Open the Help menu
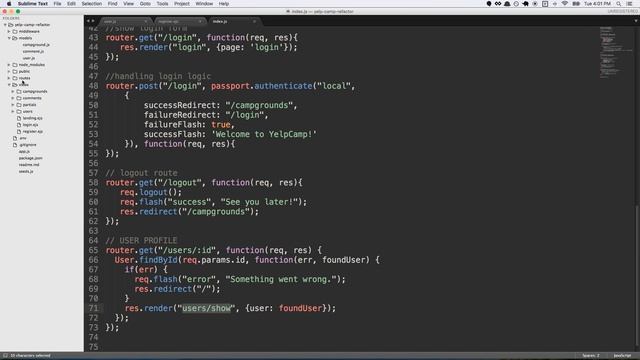Viewport: 640px width, 360px height. [x=224, y=4]
